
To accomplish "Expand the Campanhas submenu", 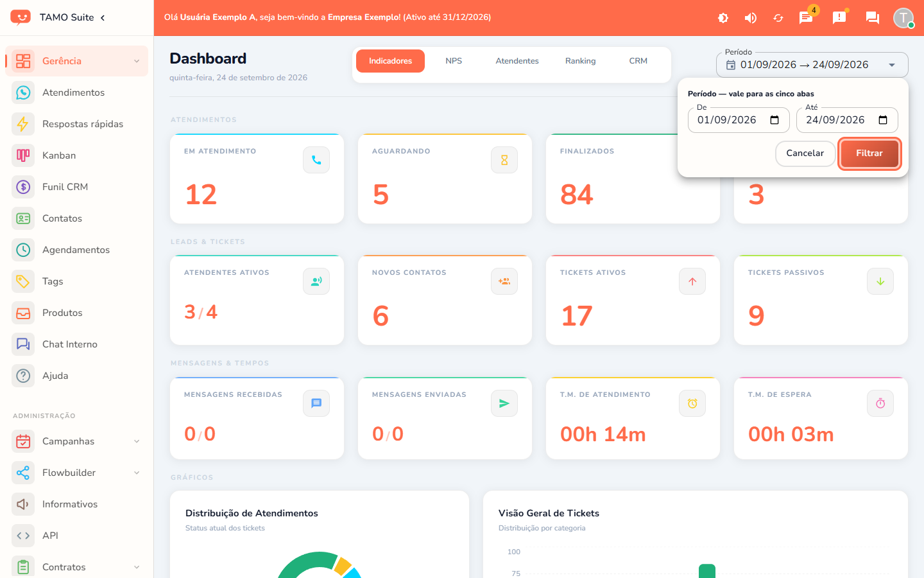I will pyautogui.click(x=137, y=441).
